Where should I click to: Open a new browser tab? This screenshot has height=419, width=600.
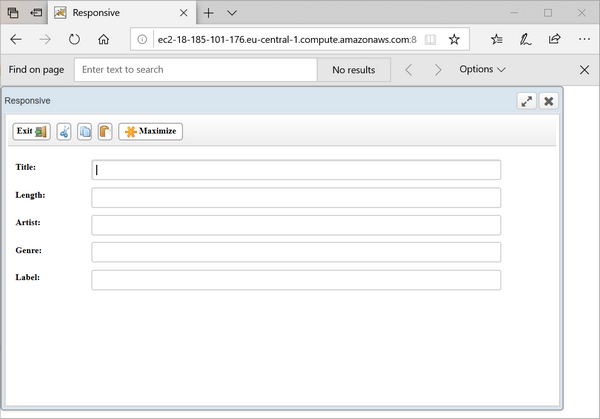[209, 13]
